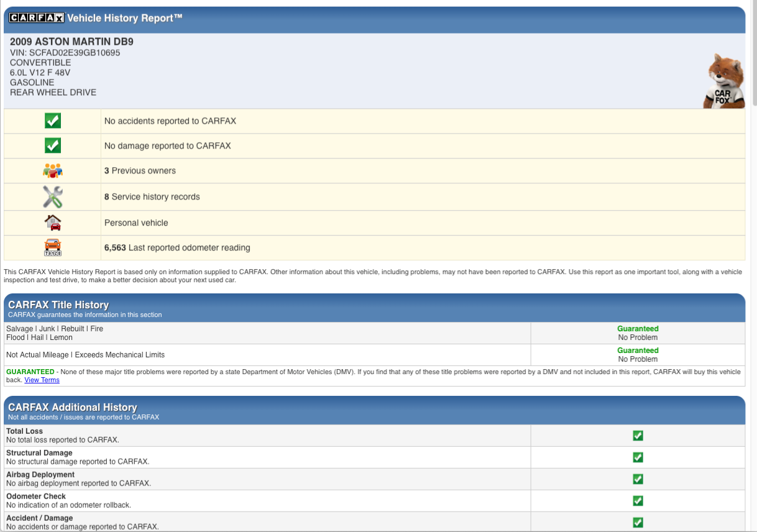757x532 pixels.
Task: Click the people icon for previous owners
Action: tap(53, 170)
